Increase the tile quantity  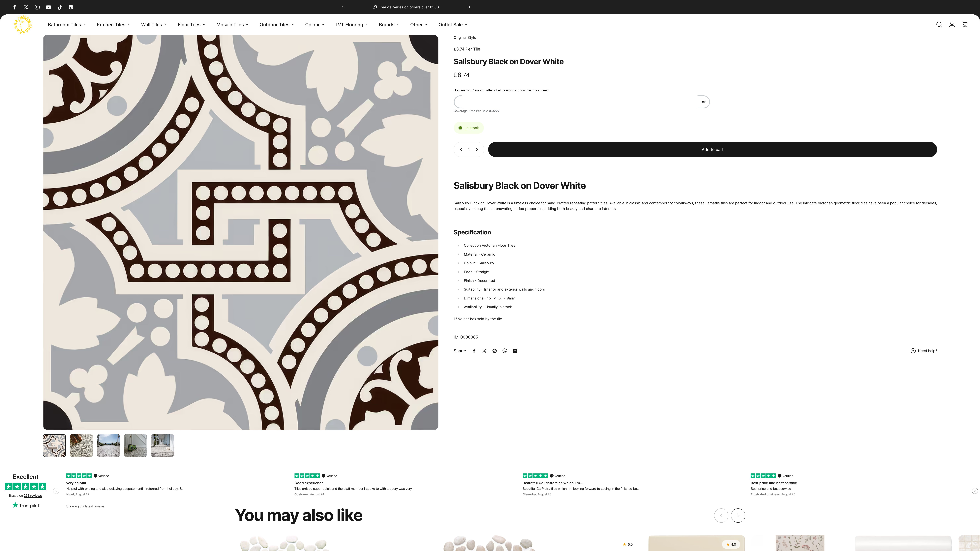(x=477, y=149)
